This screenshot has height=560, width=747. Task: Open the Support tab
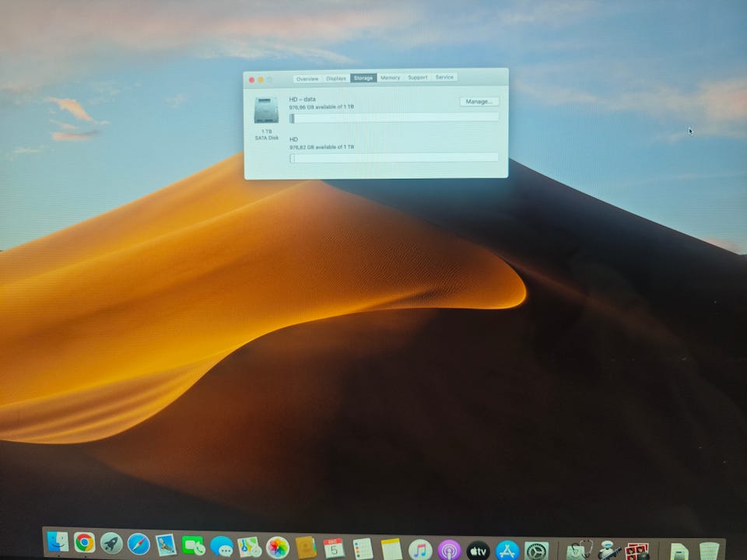(x=417, y=77)
